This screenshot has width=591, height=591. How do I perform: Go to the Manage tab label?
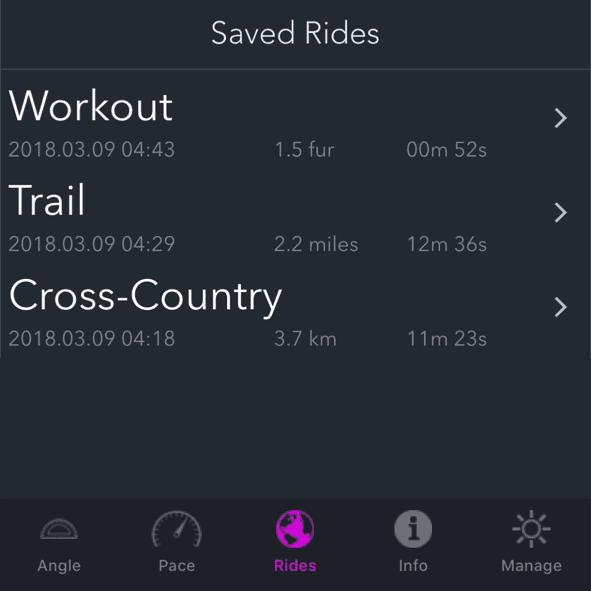[531, 565]
